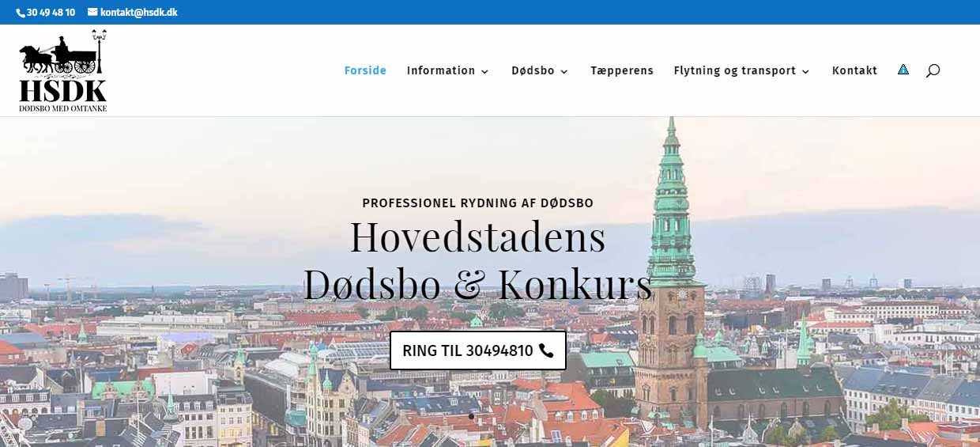
Task: Expand the Information menu chevron
Action: (x=484, y=71)
